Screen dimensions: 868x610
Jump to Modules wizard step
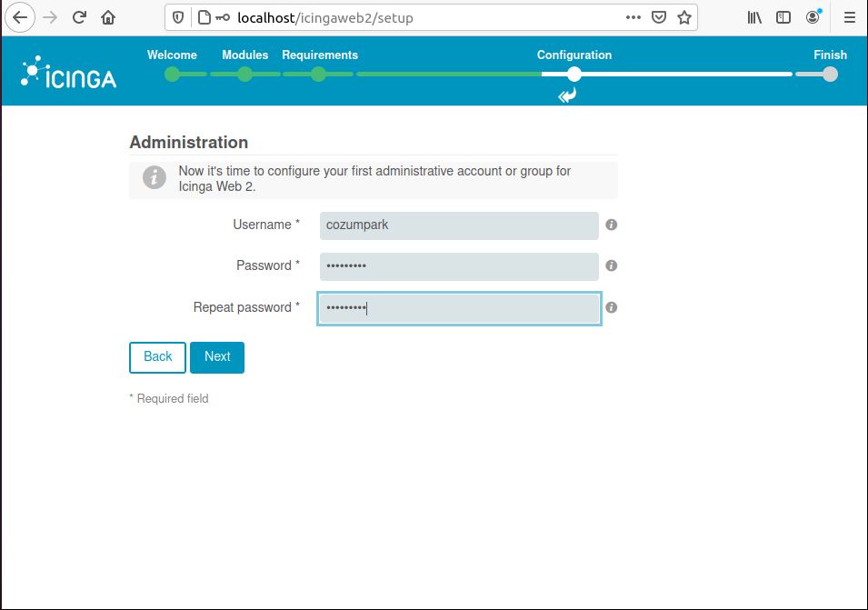coord(244,55)
